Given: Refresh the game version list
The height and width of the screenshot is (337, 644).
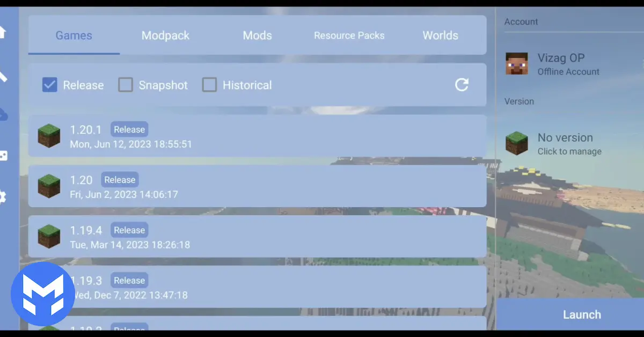Looking at the screenshot, I should tap(462, 85).
